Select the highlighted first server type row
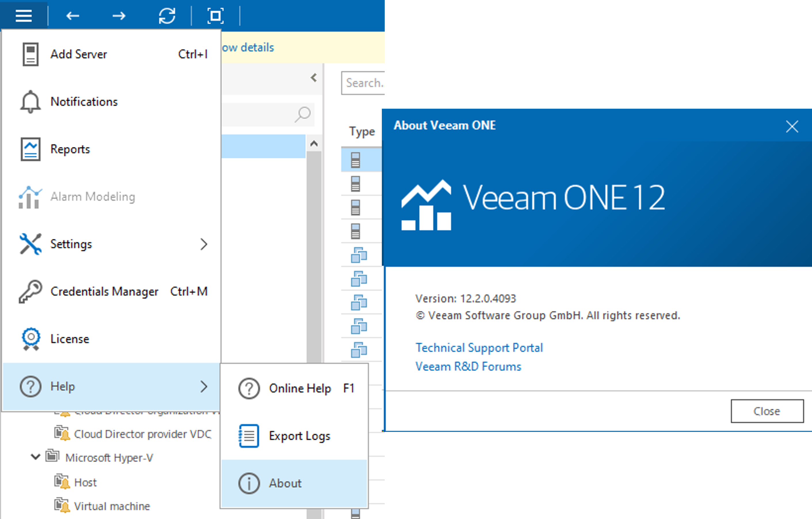Image resolution: width=812 pixels, height=519 pixels. [361, 160]
